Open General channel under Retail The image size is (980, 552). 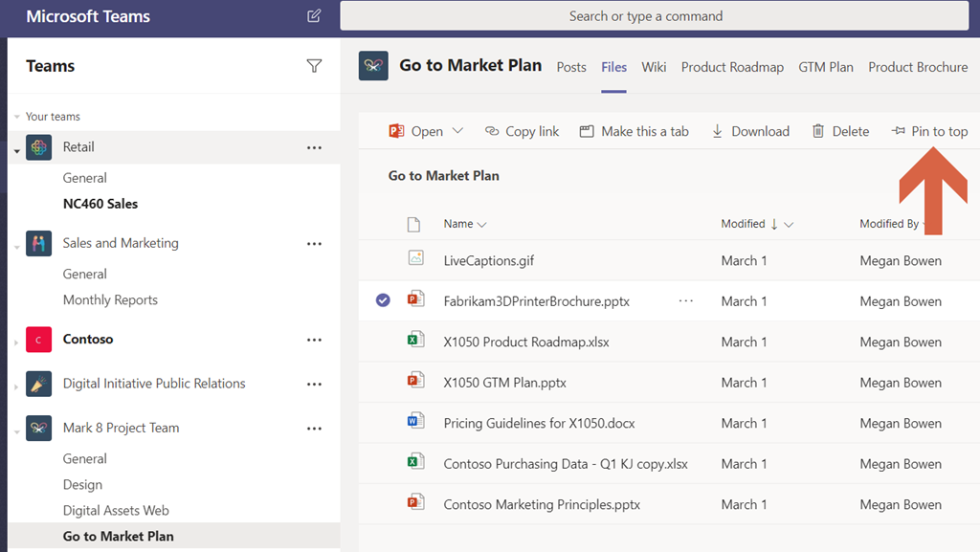(84, 178)
